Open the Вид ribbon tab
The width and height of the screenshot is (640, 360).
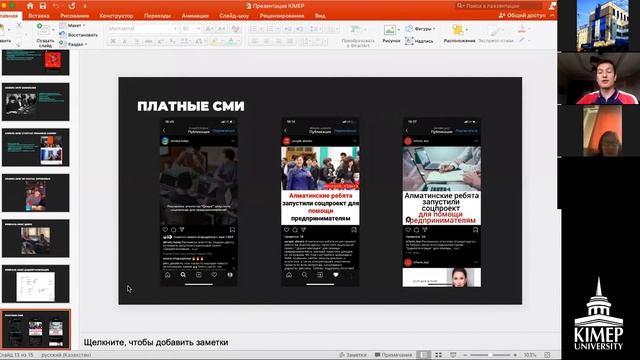tap(320, 16)
